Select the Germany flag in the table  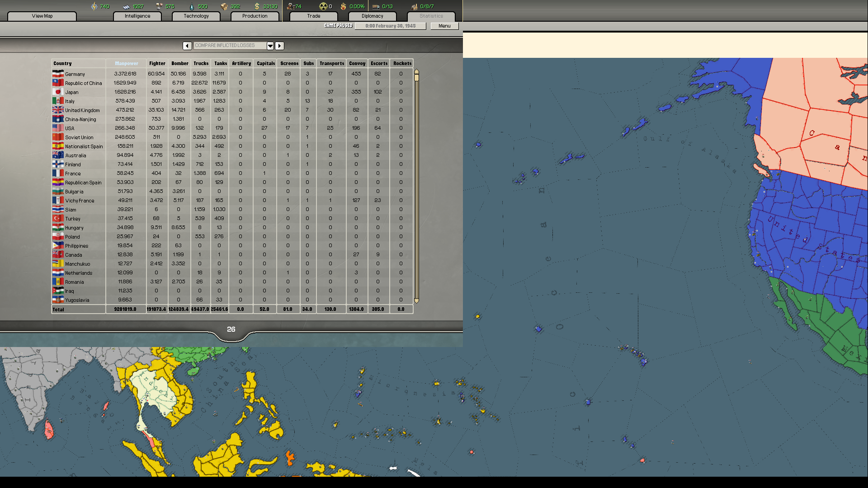[58, 74]
